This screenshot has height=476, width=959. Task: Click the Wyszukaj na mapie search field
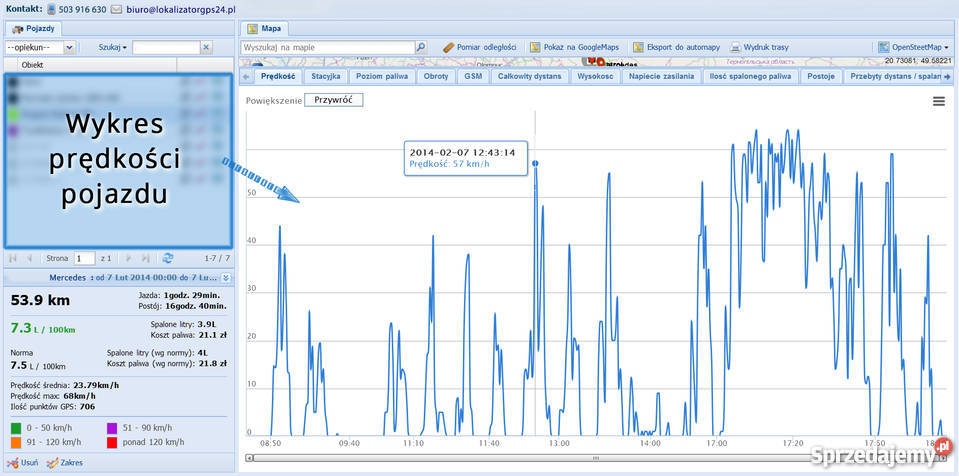[328, 47]
